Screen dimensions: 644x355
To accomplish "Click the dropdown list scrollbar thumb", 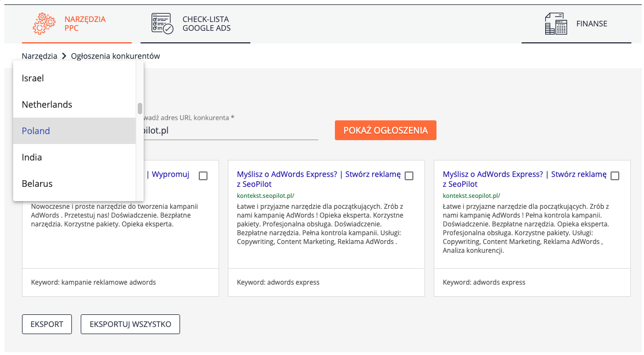I will 140,108.
